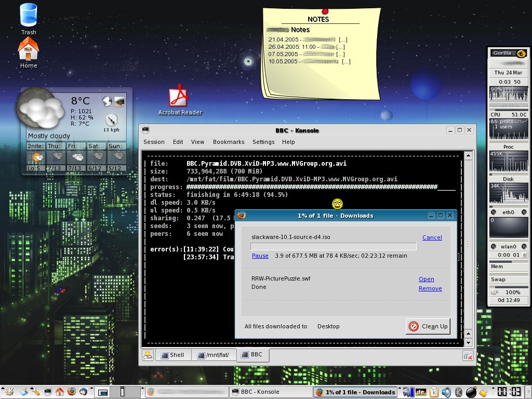Open the downloaded RRW-PicturePuzzle.swf file
This screenshot has width=532, height=399.
(426, 279)
